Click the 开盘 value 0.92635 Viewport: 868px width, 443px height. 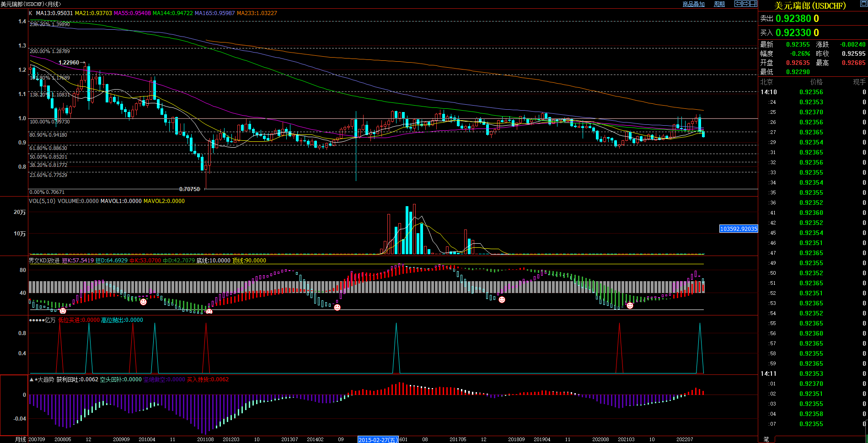[798, 63]
